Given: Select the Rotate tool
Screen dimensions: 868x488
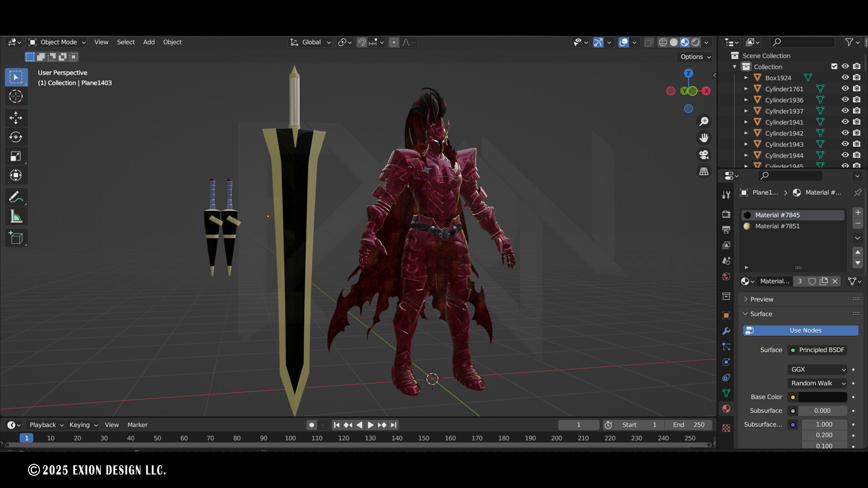Looking at the screenshot, I should tap(16, 137).
